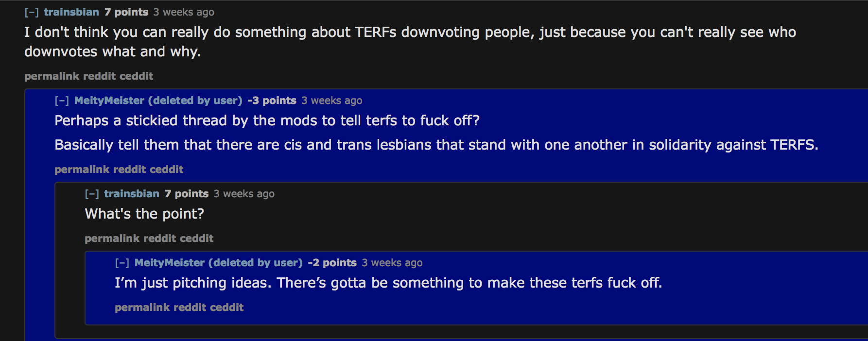Open trainsbian profile on top comment

coord(71,12)
